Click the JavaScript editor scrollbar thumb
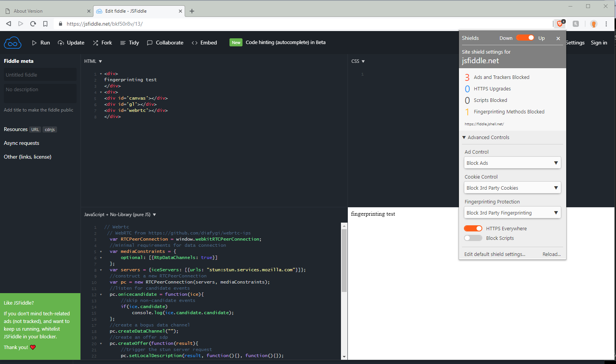Image resolution: width=616 pixels, height=364 pixels. coord(344,261)
